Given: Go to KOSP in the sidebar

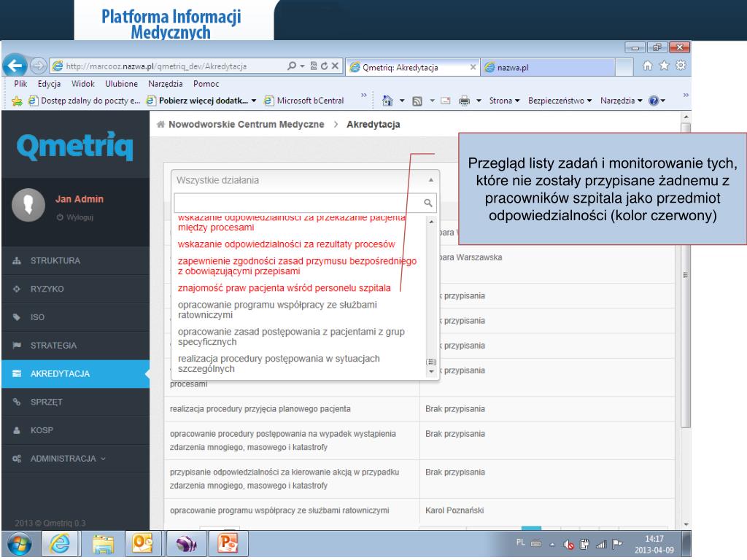Looking at the screenshot, I should (x=75, y=430).
